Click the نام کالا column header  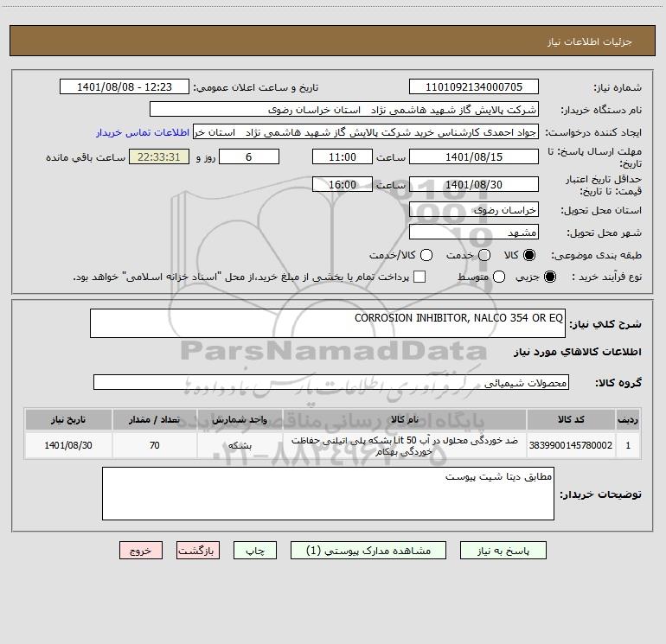405,420
